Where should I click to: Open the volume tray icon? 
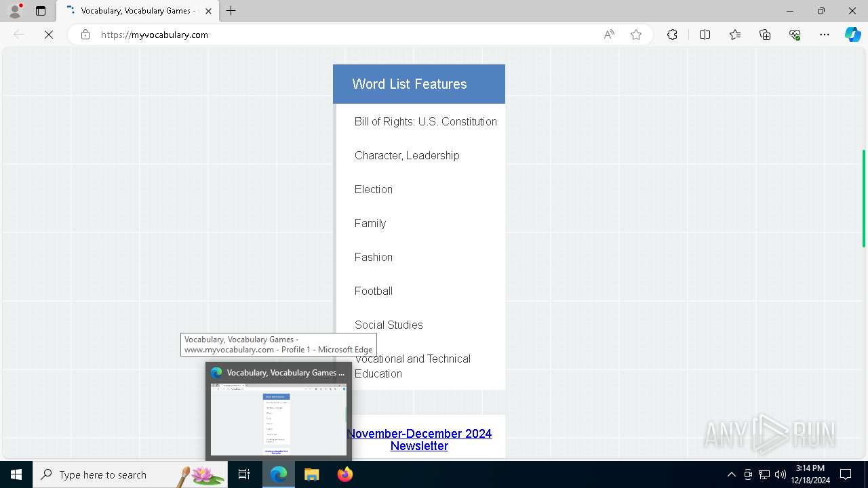tap(781, 474)
